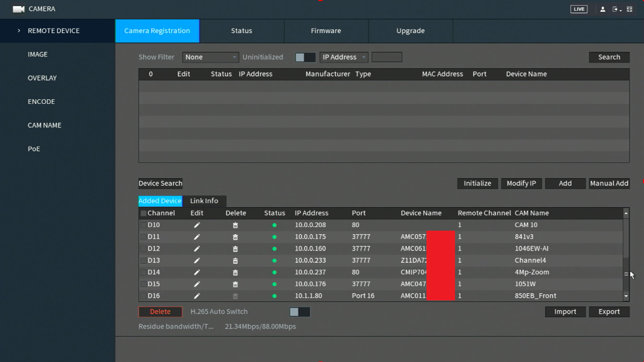Switch to the Status tab

coord(242,31)
